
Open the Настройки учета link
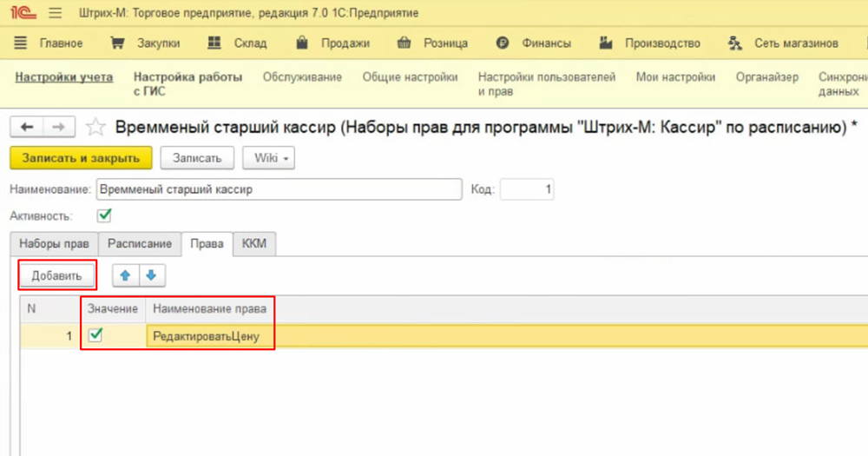64,77
